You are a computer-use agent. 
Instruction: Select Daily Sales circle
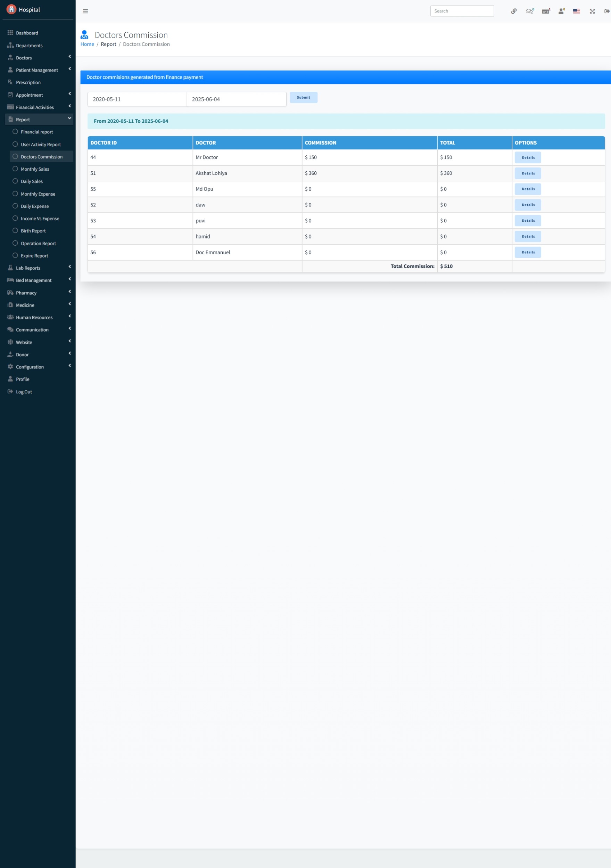[15, 181]
